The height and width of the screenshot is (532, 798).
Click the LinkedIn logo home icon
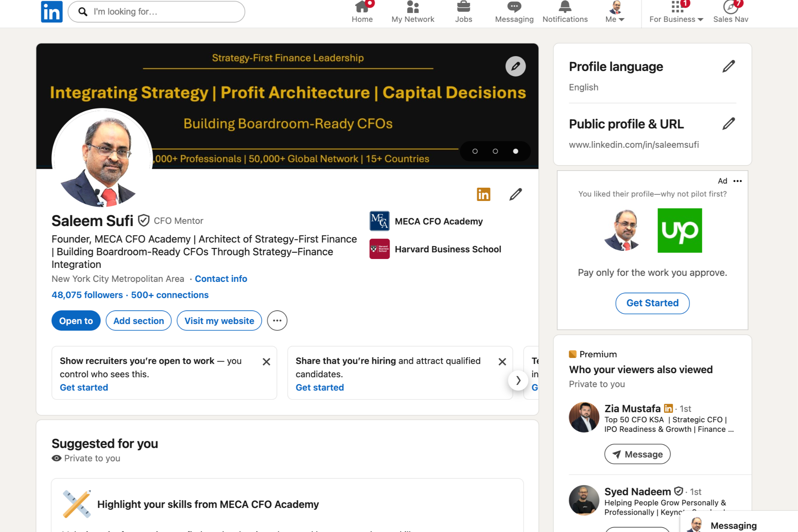point(52,12)
